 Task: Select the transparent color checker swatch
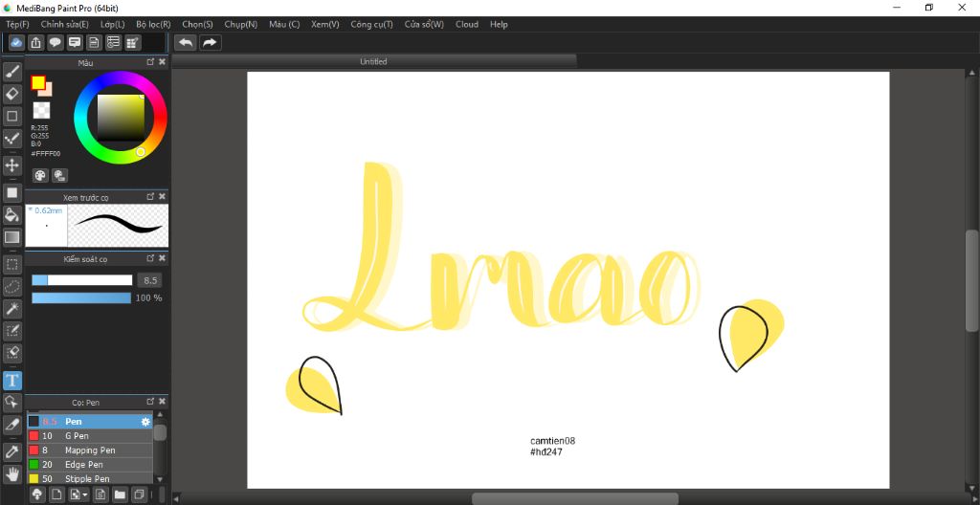point(41,110)
